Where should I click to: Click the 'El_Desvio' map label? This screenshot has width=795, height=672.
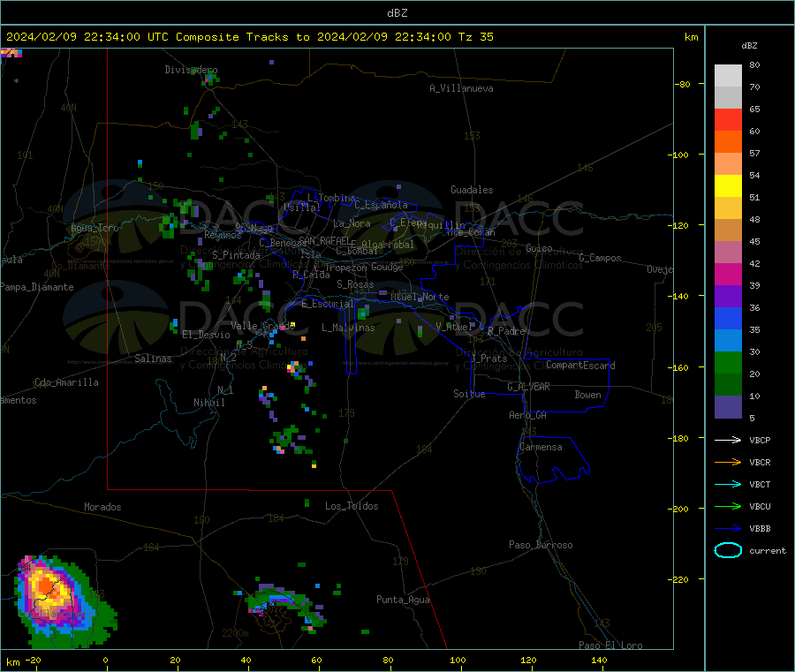click(207, 335)
